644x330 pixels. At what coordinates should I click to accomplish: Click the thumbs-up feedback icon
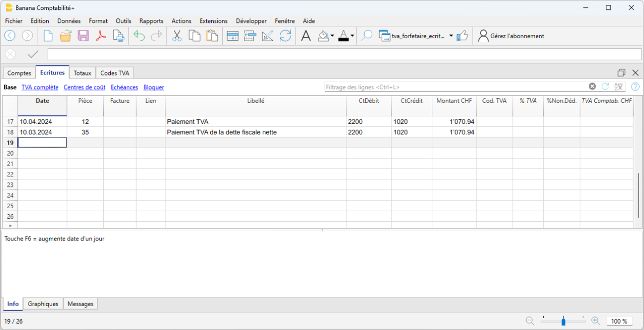coord(462,36)
